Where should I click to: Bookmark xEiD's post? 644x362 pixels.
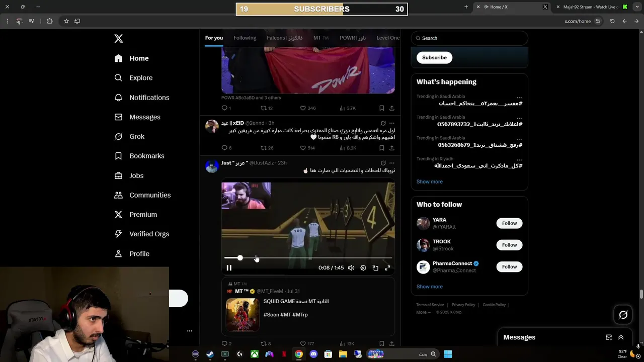click(382, 148)
